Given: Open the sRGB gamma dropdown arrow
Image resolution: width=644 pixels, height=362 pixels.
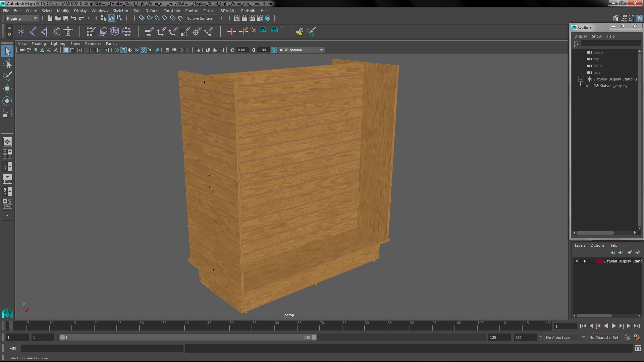Looking at the screenshot, I should tap(321, 50).
